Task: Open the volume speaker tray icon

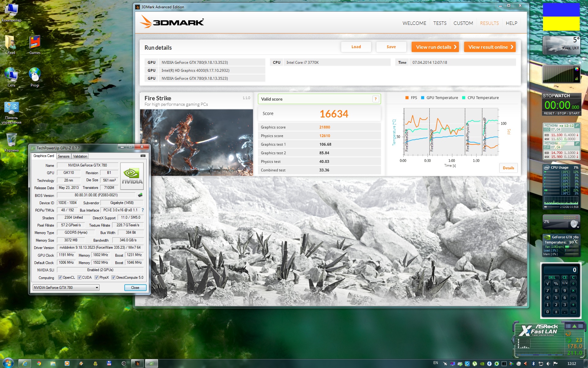Action: point(548,364)
